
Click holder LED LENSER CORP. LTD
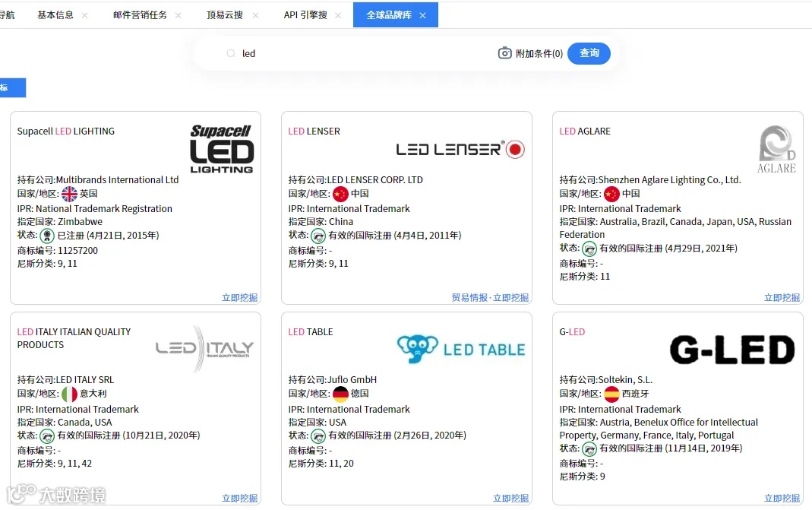[375, 180]
